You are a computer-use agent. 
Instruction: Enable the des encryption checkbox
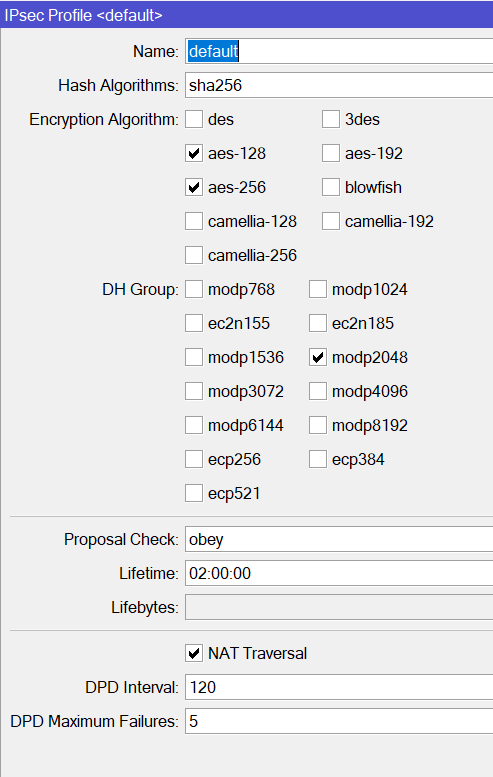pos(194,119)
